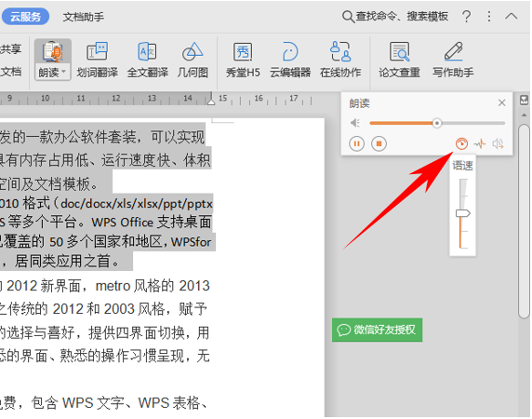Click the vertical scrollbar thumb
This screenshot has height=419, width=532.
pyautogui.click(x=524, y=222)
